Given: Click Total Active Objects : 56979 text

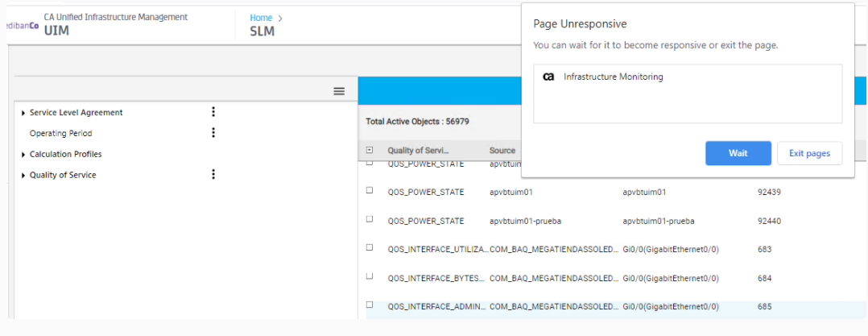Looking at the screenshot, I should (x=417, y=121).
